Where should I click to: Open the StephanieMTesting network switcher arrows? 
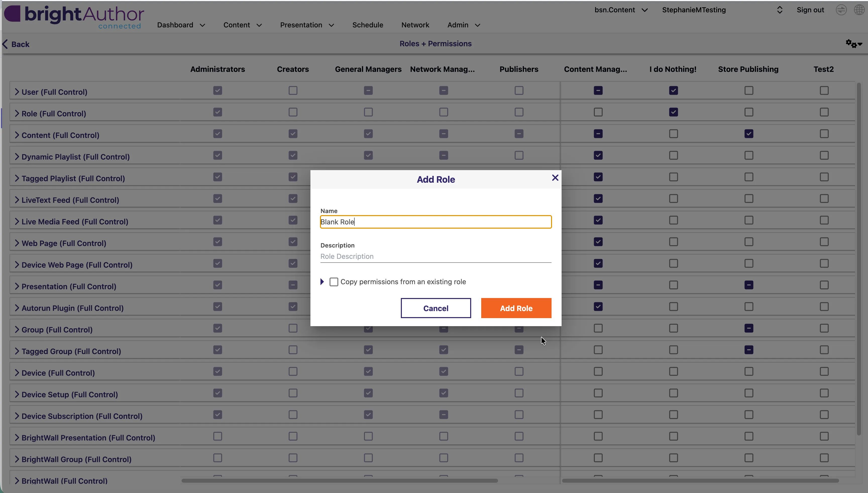coord(779,10)
